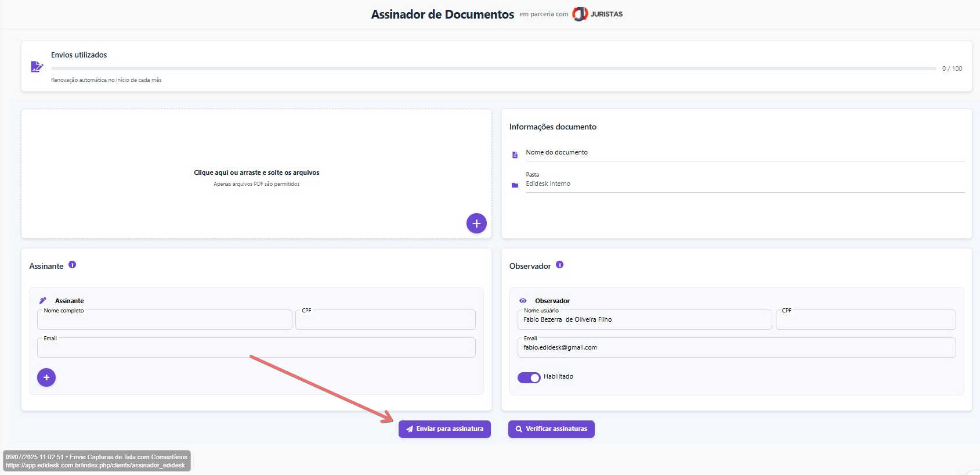Click the signer Email field
The height and width of the screenshot is (475, 980).
point(256,348)
